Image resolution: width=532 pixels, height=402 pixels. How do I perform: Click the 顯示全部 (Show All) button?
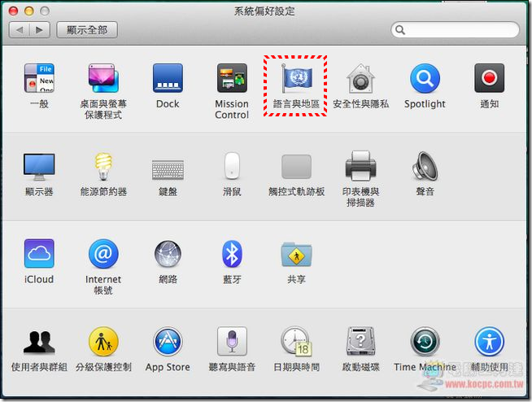(87, 30)
